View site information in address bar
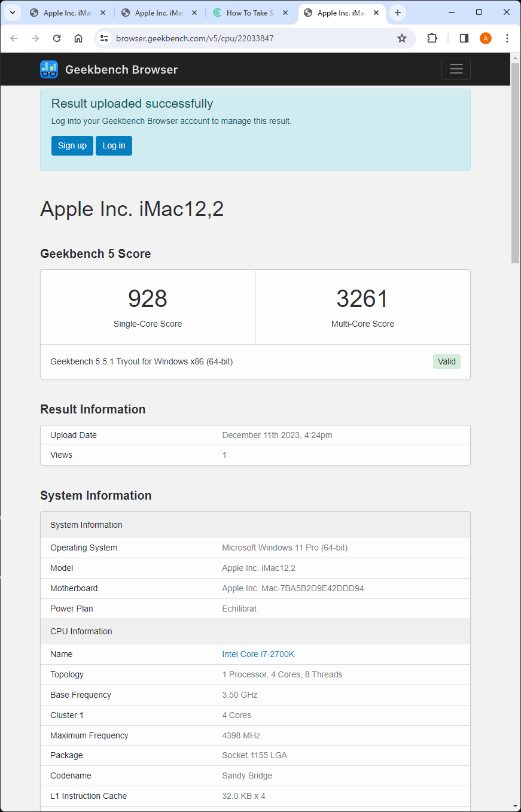The width and height of the screenshot is (521, 812). (x=104, y=38)
